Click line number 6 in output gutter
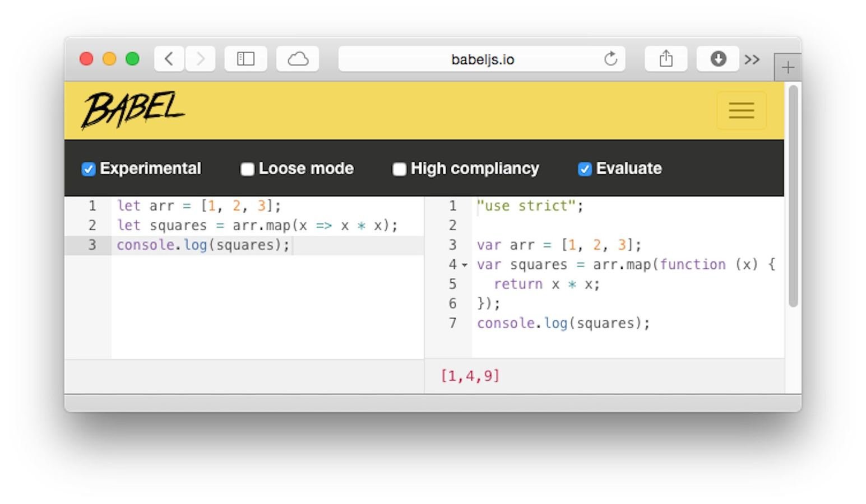The width and height of the screenshot is (866, 504). coord(452,304)
